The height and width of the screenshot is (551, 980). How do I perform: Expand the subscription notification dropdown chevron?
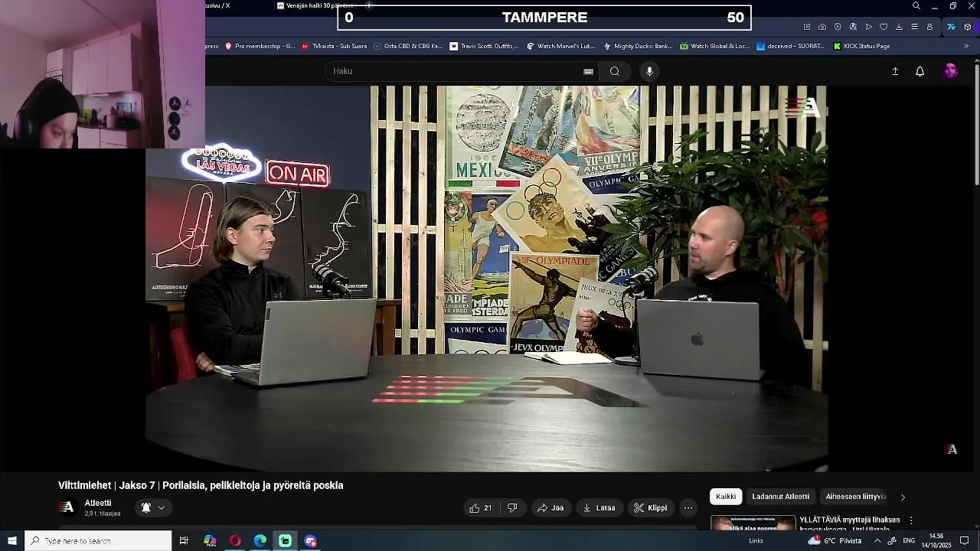point(161,507)
